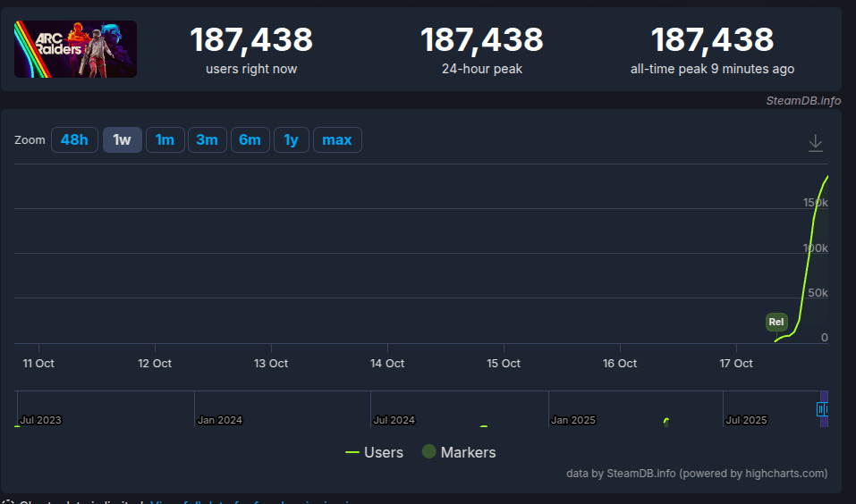This screenshot has height=504, width=856.
Task: Choose the 6m zoom option
Action: coord(250,140)
